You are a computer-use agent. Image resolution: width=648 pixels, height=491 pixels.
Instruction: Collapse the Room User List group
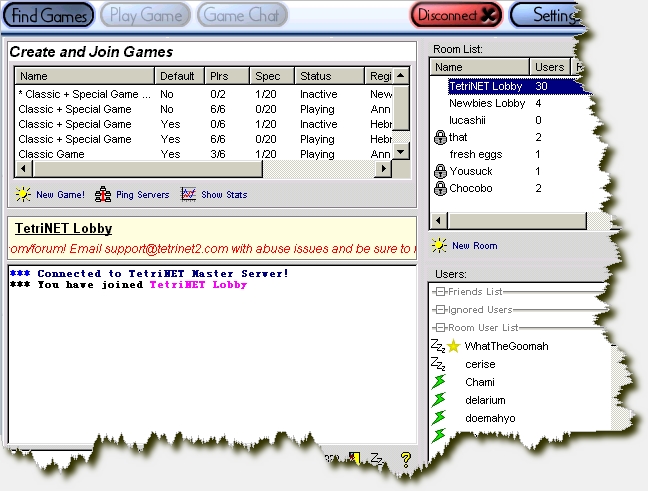click(x=441, y=328)
